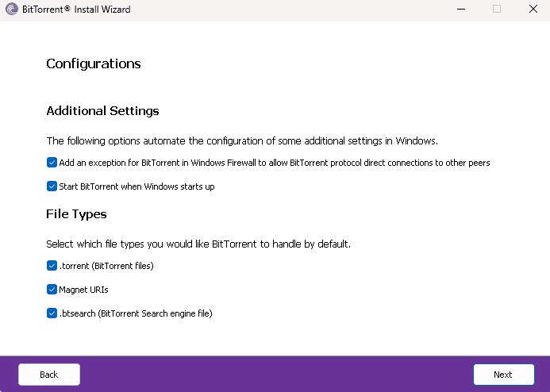Click the '.torrent (BitTorrent files)' label

[x=106, y=266]
